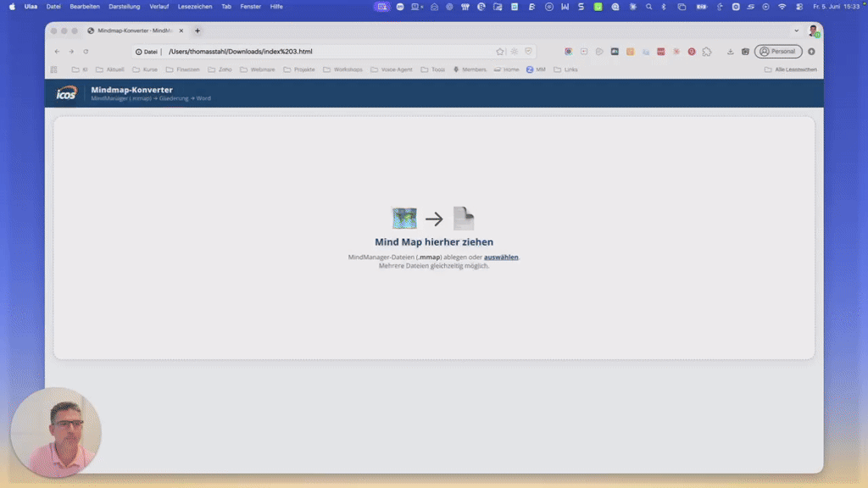Open the Bearbeiten menu
The width and height of the screenshot is (868, 488).
pyautogui.click(x=85, y=7)
